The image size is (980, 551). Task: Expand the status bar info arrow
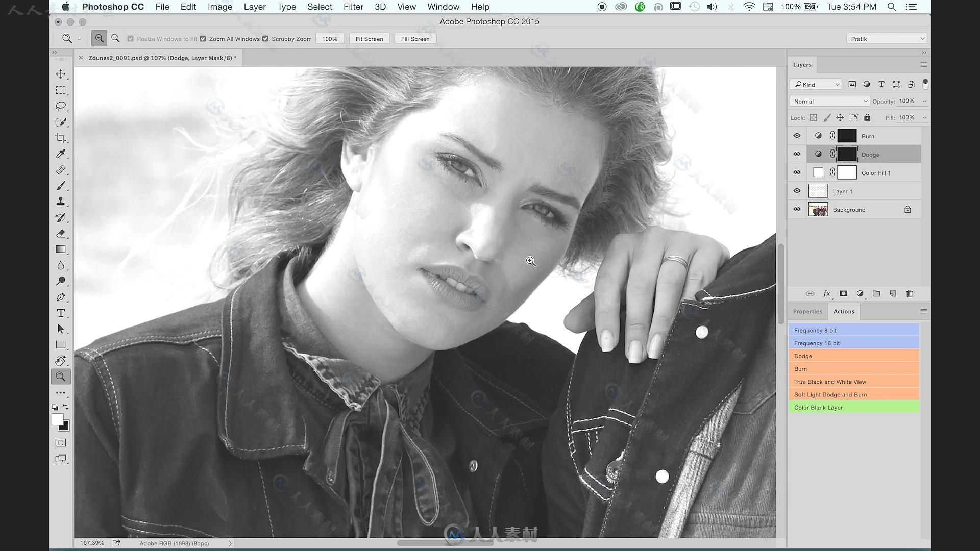click(230, 543)
